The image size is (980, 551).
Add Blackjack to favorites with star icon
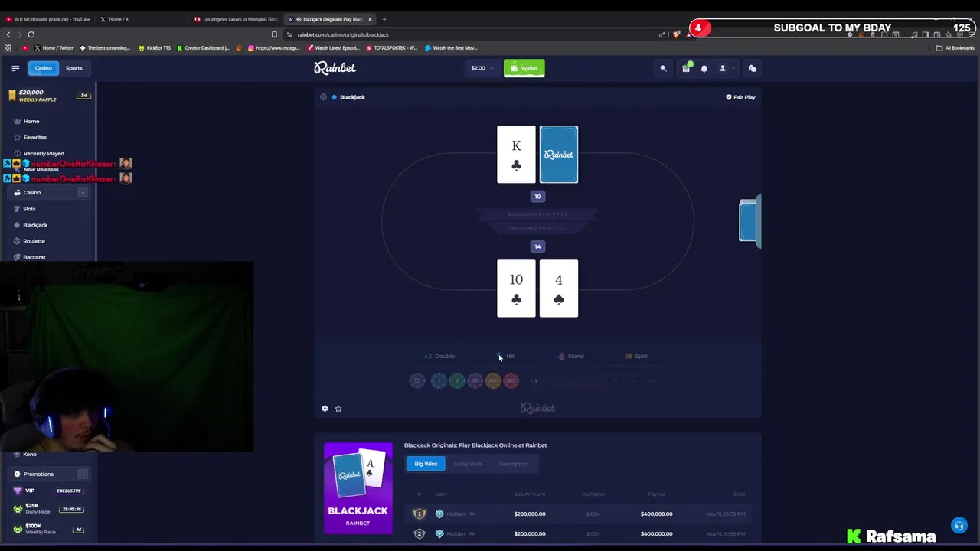click(x=338, y=409)
